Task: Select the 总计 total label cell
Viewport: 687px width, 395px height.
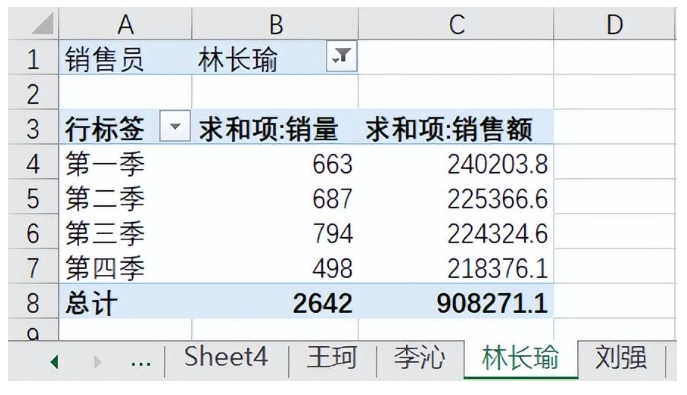Action: [x=125, y=301]
